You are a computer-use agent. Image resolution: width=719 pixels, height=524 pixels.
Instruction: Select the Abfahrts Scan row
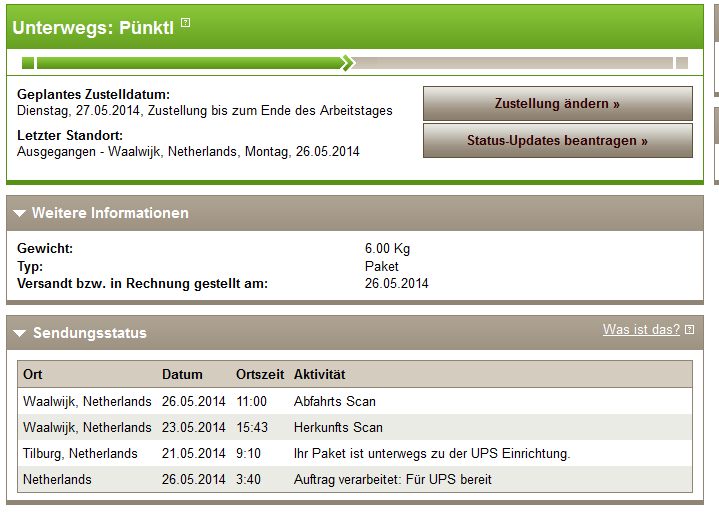[x=355, y=401]
